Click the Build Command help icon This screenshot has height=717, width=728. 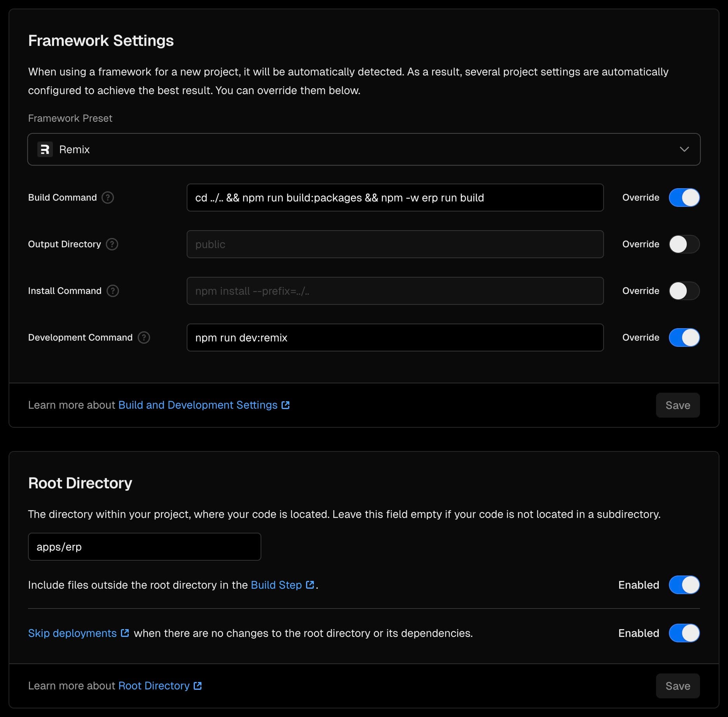pos(108,198)
